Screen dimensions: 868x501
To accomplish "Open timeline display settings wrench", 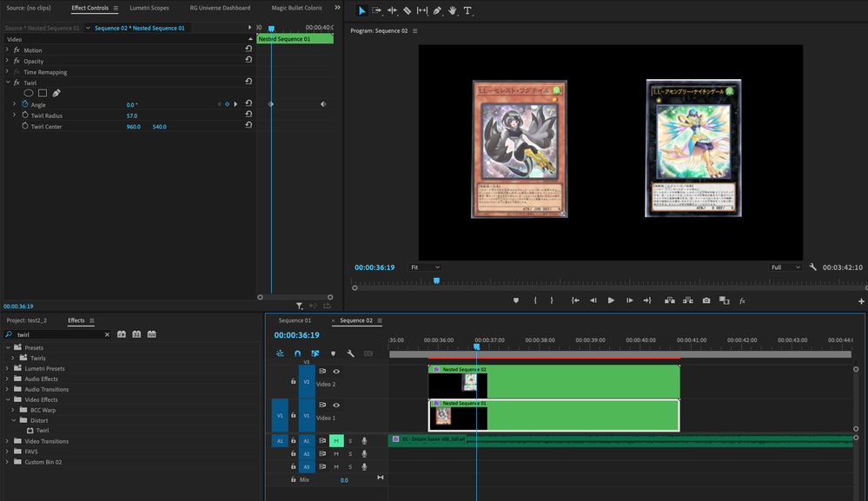I will [350, 353].
